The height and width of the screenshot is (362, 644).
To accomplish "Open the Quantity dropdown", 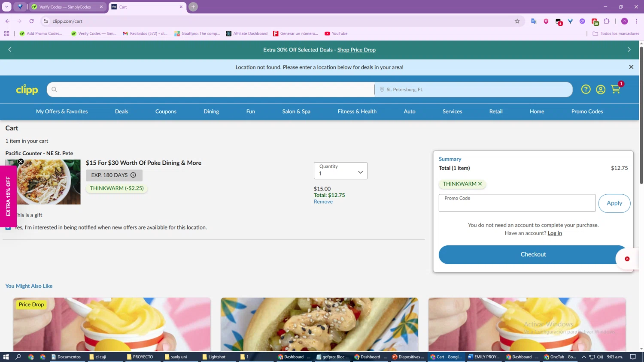I will (x=340, y=171).
